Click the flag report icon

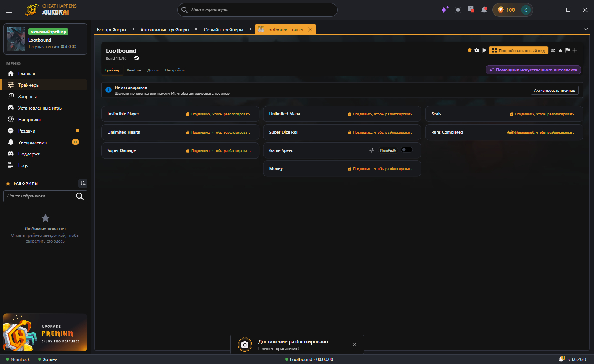click(567, 50)
